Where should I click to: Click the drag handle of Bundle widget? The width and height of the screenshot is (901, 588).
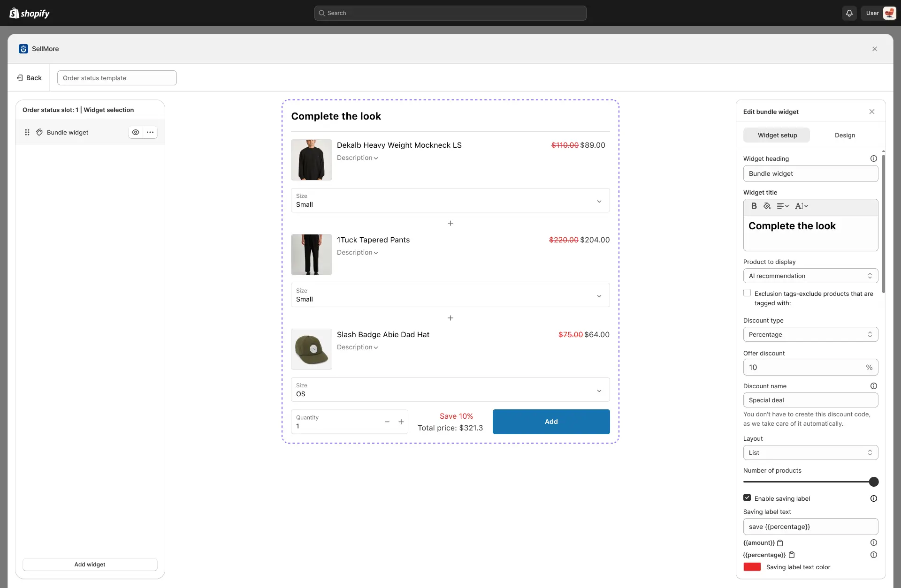click(x=27, y=132)
